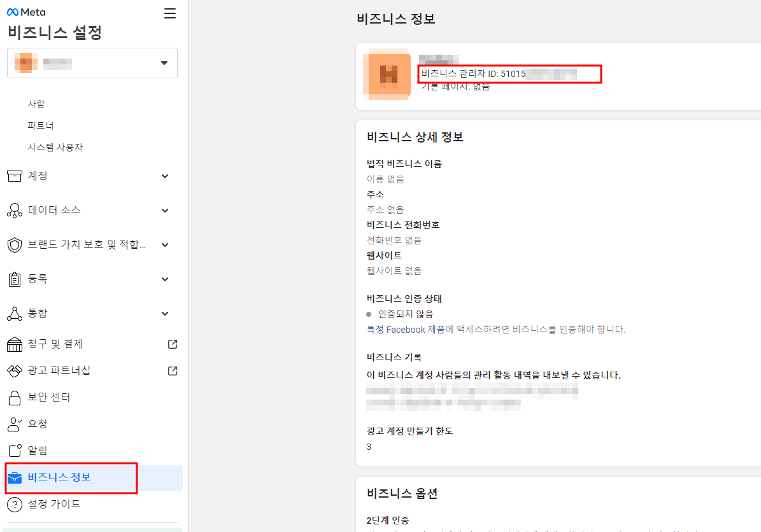Open 광고 파트너십 in a new window

coord(171,370)
